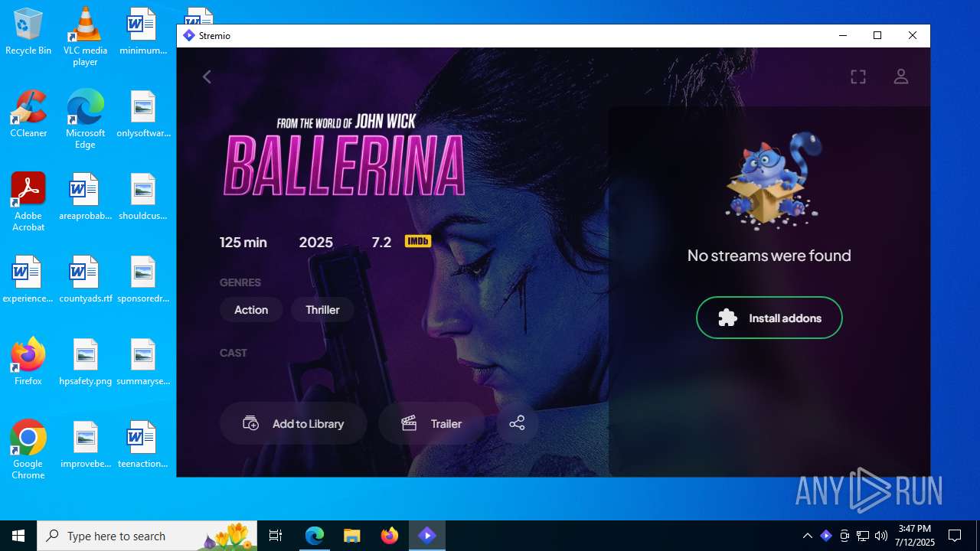Show hidden system tray icons
980x551 pixels.
[807, 536]
